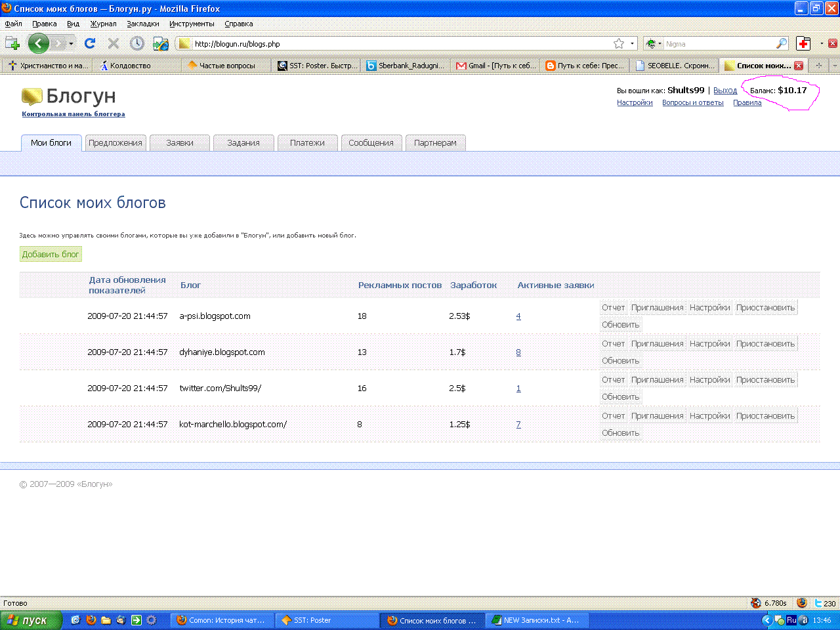
Task: Switch to the NEW Записки.txt taskbar window
Action: tap(536, 620)
